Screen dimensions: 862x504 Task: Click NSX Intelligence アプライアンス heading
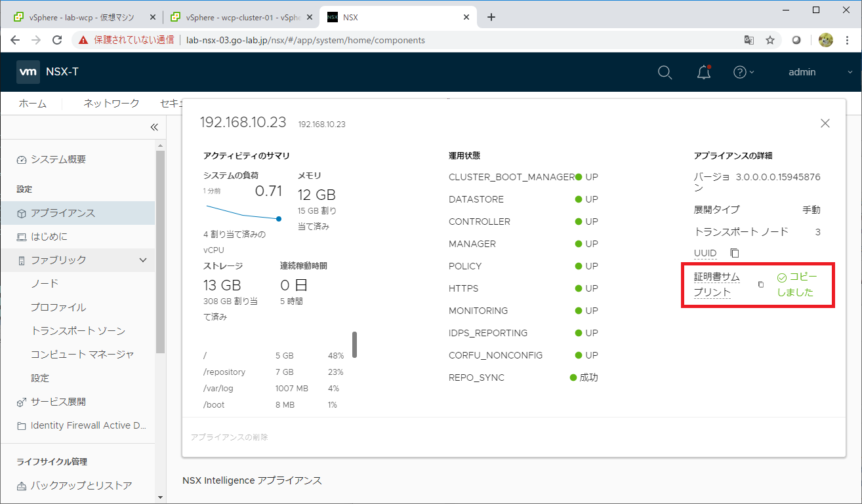tap(252, 480)
